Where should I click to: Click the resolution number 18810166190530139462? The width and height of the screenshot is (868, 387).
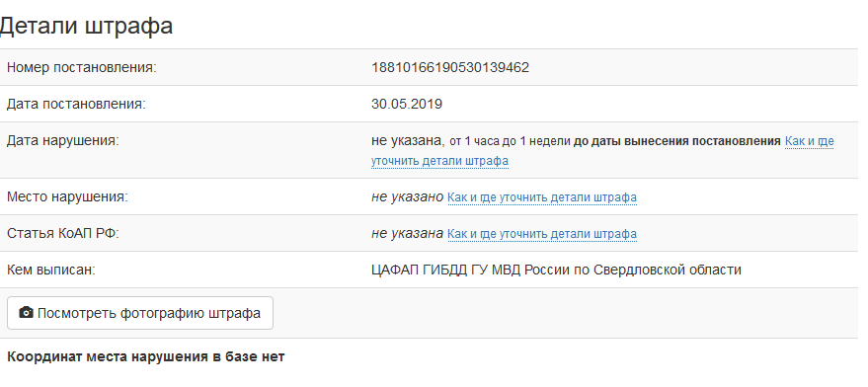pos(450,67)
